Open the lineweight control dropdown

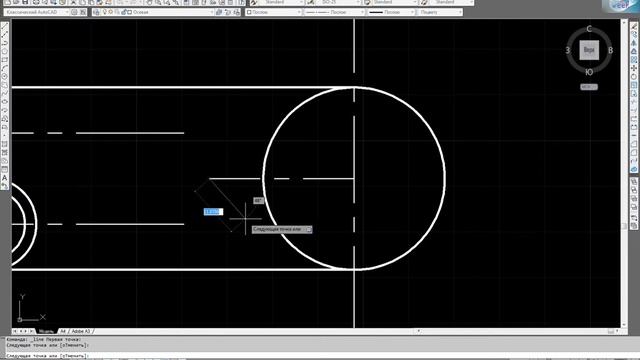click(391, 12)
